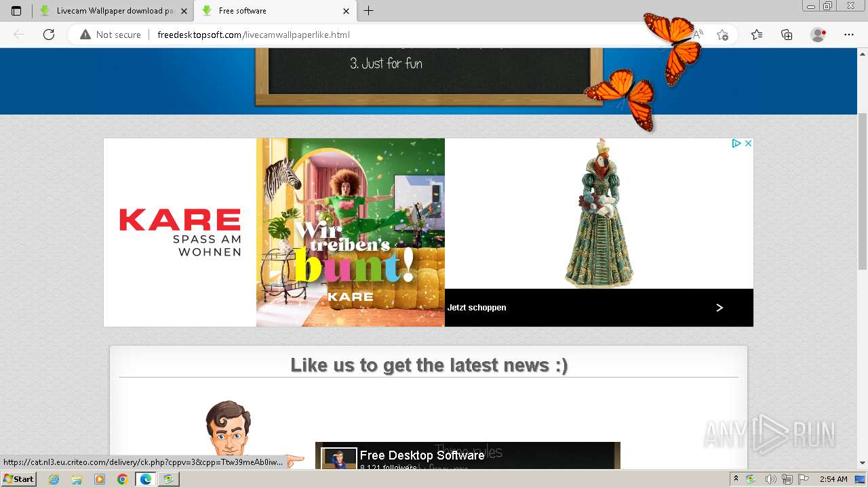Close the KARE ad banner
Image resolution: width=868 pixels, height=488 pixels.
pyautogui.click(x=748, y=144)
